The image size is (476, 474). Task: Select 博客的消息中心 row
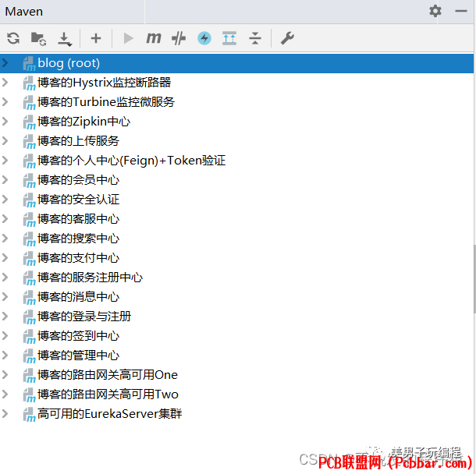coord(236,296)
